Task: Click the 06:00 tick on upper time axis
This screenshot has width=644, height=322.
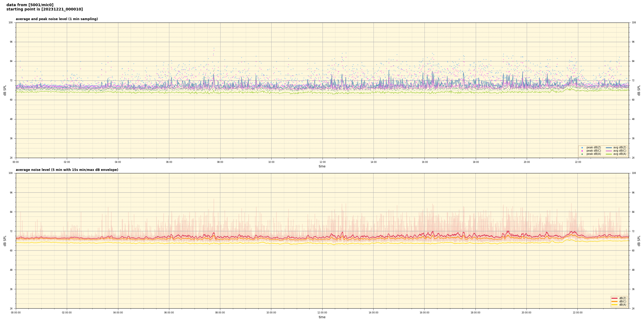Action: (x=169, y=162)
